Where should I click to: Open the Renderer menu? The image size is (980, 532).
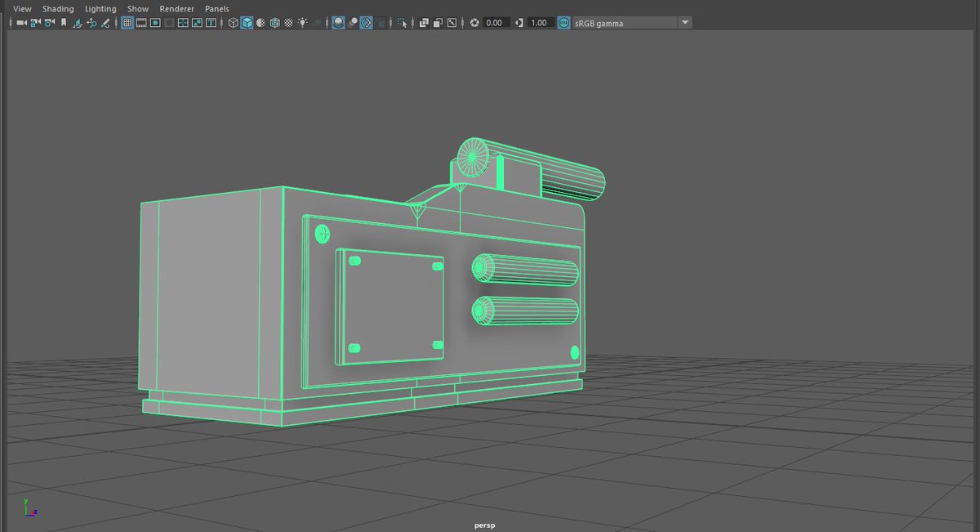[x=176, y=8]
